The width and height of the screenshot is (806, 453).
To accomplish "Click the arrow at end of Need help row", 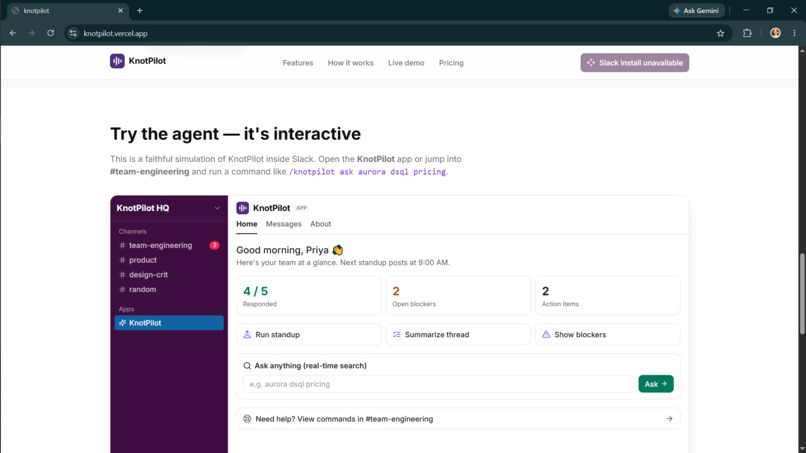I will click(669, 419).
